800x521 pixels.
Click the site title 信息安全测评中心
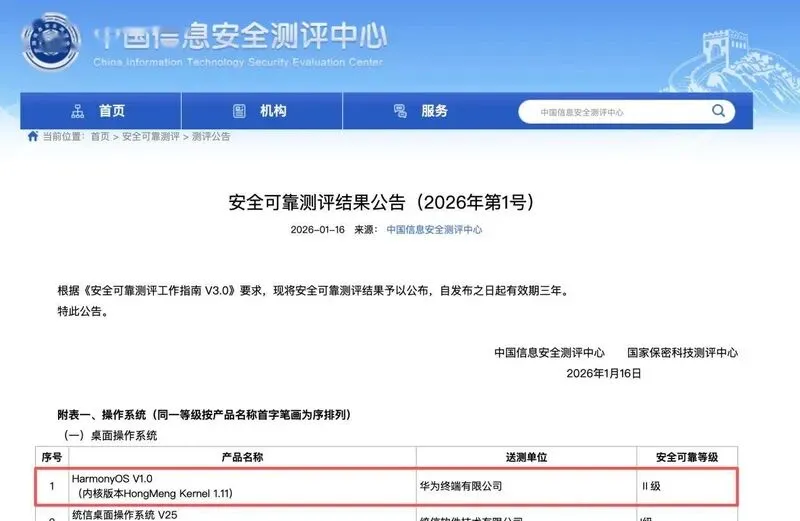240,37
